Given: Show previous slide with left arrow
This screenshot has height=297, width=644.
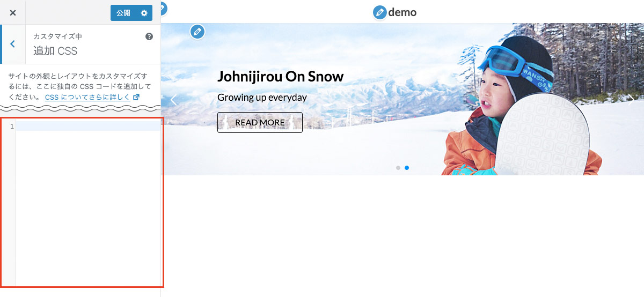Looking at the screenshot, I should pyautogui.click(x=173, y=99).
